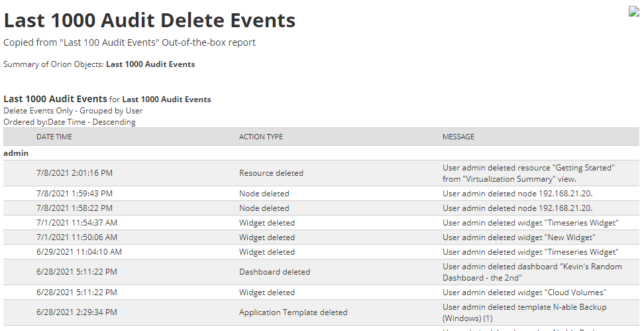Select the Resource deleted action cell
The height and width of the screenshot is (331, 644).
271,173
